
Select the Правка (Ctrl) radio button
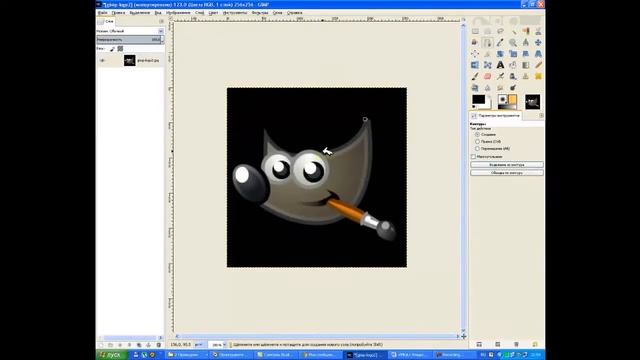click(477, 141)
